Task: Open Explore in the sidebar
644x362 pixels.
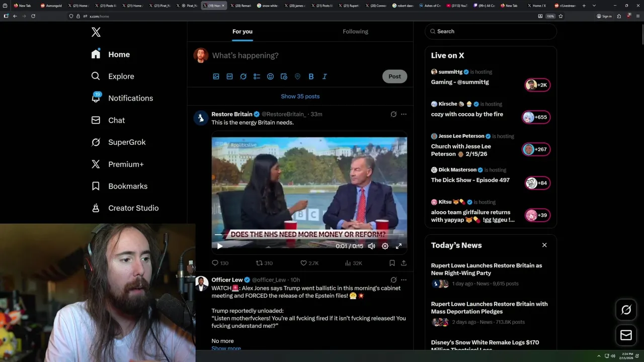Action: pos(113,76)
